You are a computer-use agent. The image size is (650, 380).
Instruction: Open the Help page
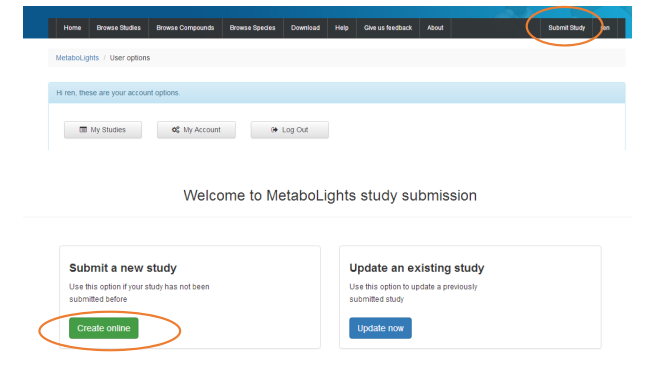pos(342,28)
